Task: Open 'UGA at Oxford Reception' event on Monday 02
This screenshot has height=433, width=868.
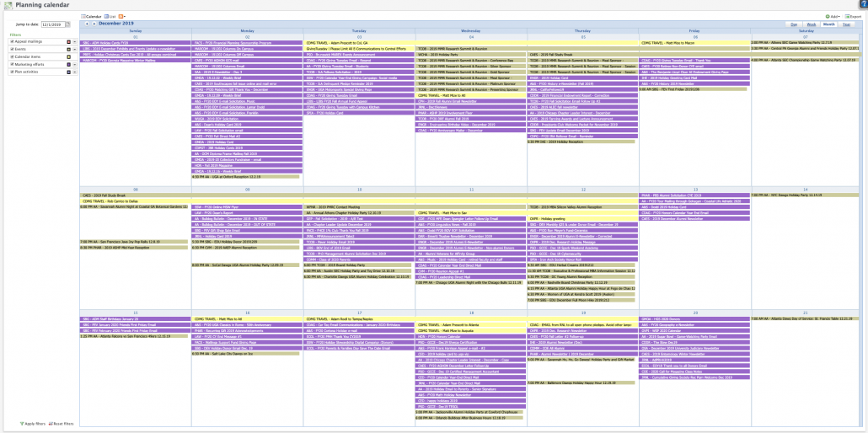Action: pos(246,177)
